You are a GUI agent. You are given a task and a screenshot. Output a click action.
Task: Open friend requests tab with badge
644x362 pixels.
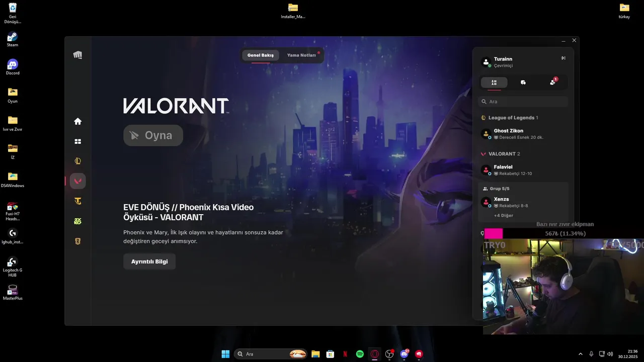click(553, 82)
